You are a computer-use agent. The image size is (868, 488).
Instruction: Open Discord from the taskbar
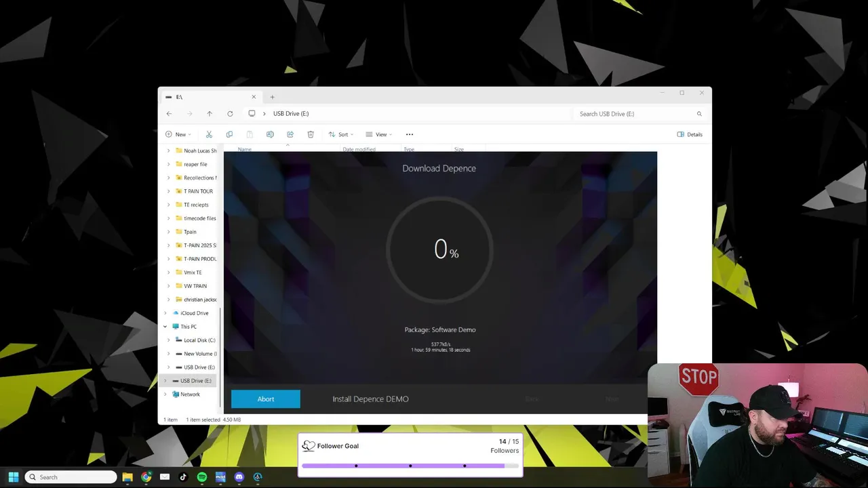[x=239, y=477]
